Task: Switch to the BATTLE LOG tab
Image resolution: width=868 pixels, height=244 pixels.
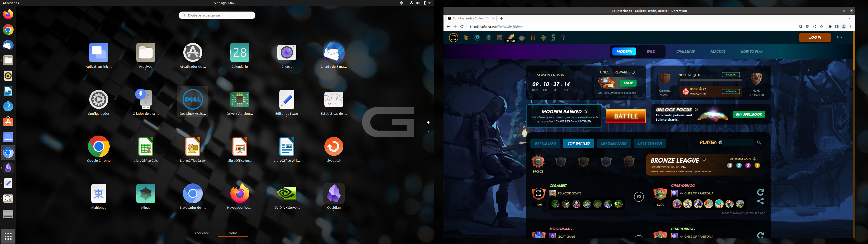Action: pyautogui.click(x=545, y=143)
